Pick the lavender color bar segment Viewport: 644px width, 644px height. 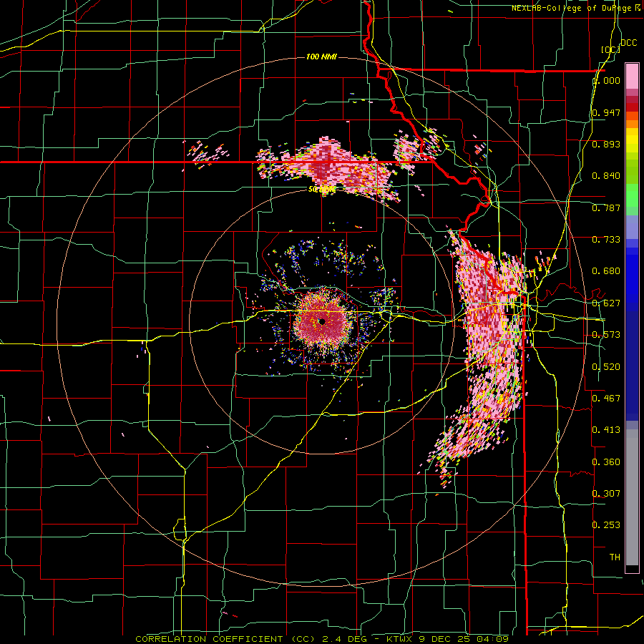(632, 227)
